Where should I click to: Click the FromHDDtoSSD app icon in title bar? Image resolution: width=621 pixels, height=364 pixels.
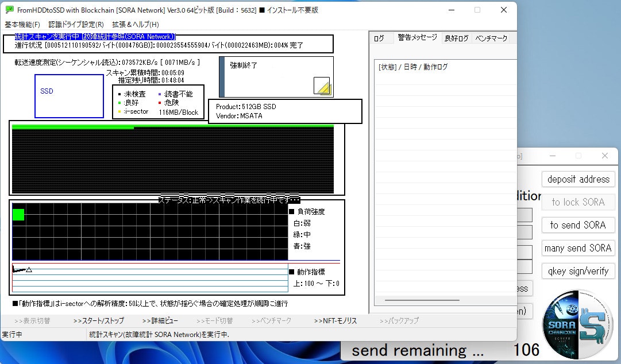(x=9, y=10)
